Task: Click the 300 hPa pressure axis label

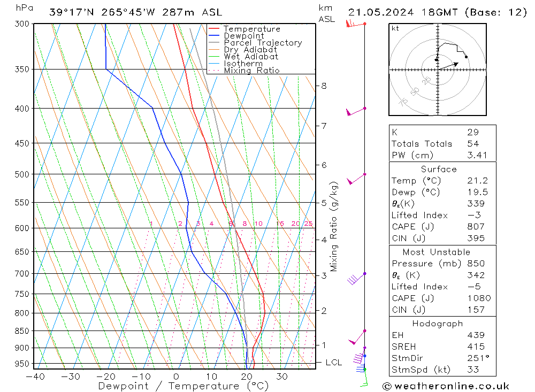Action: (22, 24)
